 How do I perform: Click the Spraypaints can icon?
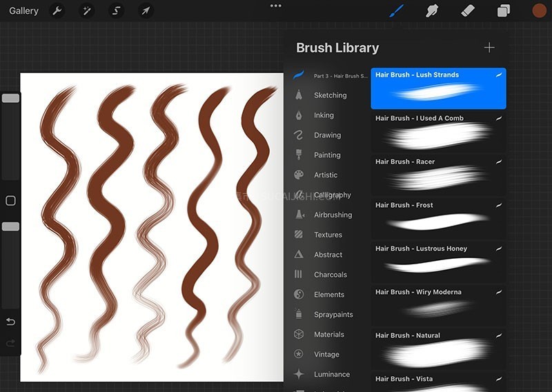(299, 314)
